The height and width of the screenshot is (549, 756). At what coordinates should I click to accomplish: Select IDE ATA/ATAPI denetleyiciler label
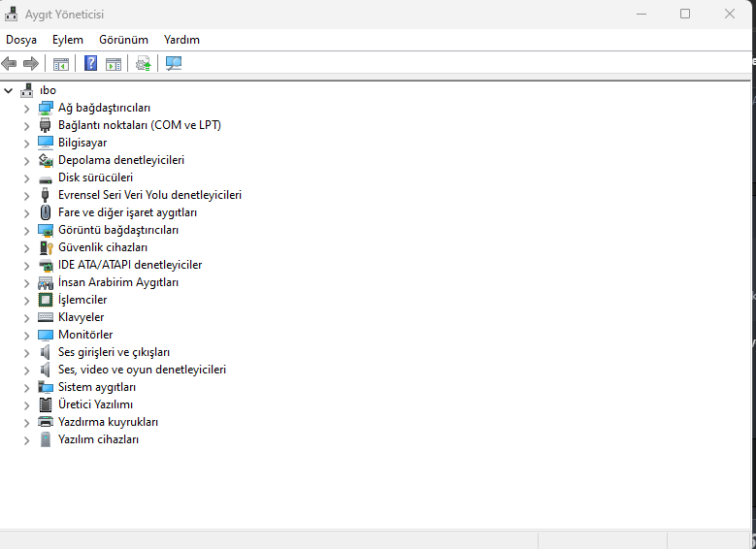pos(130,265)
